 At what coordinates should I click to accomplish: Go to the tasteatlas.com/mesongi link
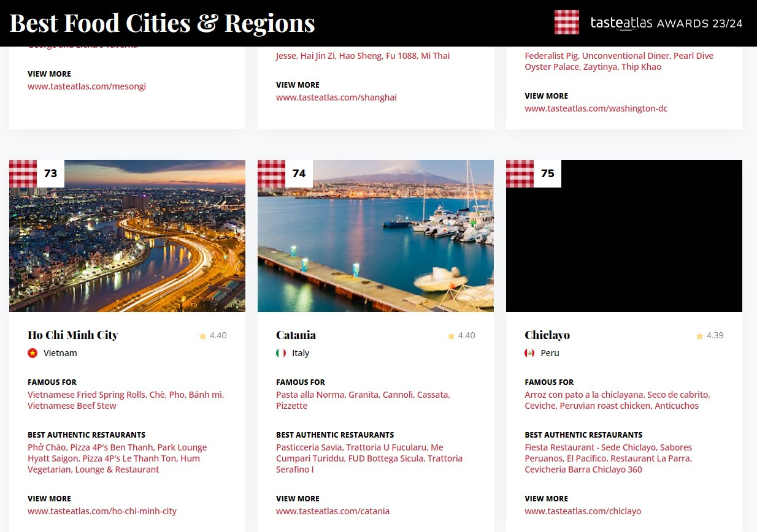(x=86, y=86)
